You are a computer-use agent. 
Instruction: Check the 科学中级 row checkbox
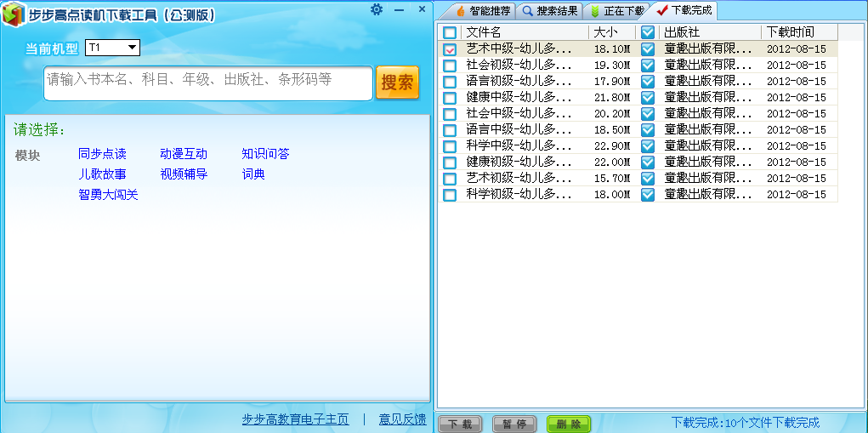click(450, 146)
